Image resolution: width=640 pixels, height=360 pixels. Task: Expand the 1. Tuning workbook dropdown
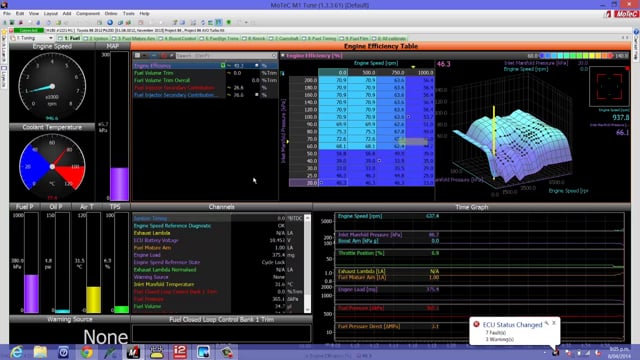pyautogui.click(x=51, y=38)
